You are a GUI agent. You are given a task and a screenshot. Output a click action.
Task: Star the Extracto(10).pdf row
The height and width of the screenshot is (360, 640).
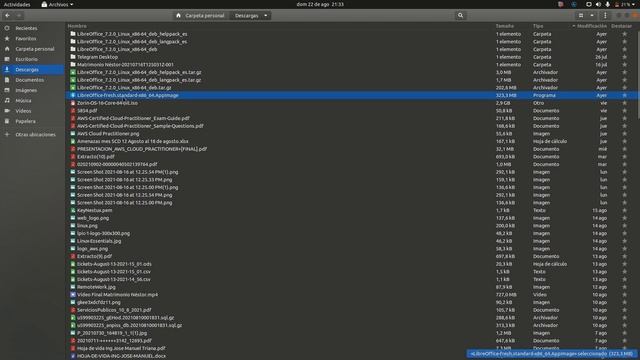click(624, 157)
